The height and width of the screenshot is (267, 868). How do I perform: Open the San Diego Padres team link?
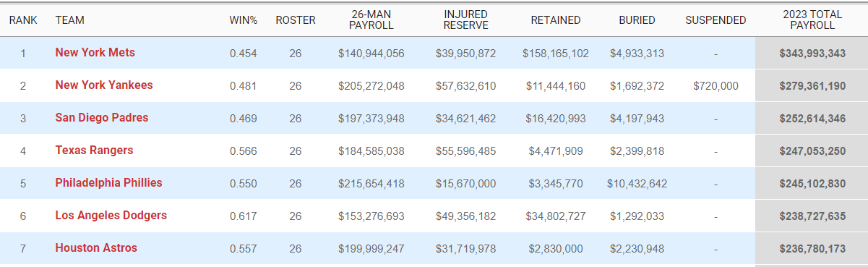point(102,118)
